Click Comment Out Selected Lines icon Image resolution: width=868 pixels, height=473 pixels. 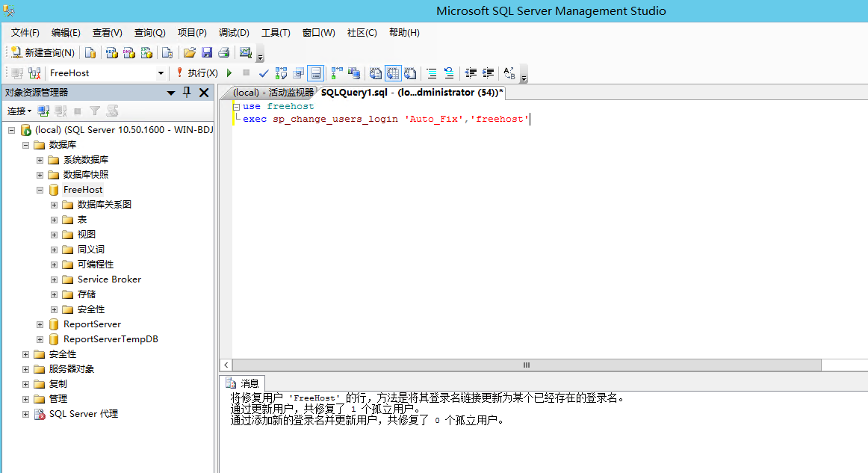(432, 73)
